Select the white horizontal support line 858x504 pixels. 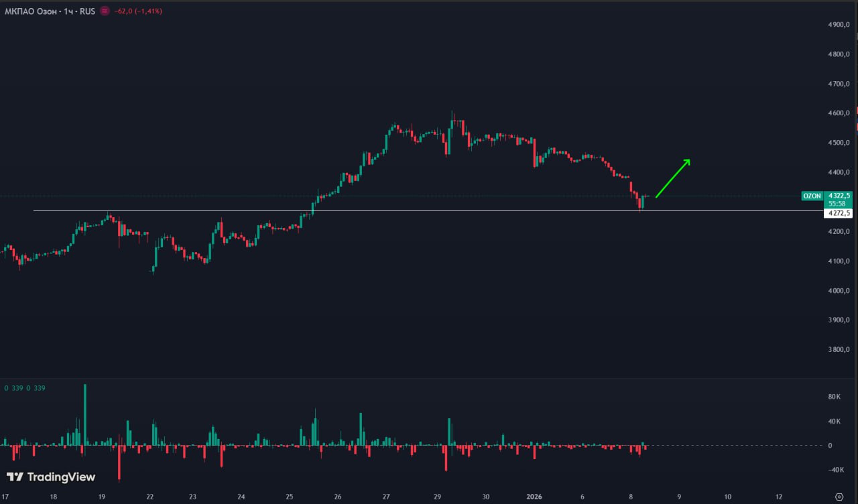pyautogui.click(x=402, y=211)
